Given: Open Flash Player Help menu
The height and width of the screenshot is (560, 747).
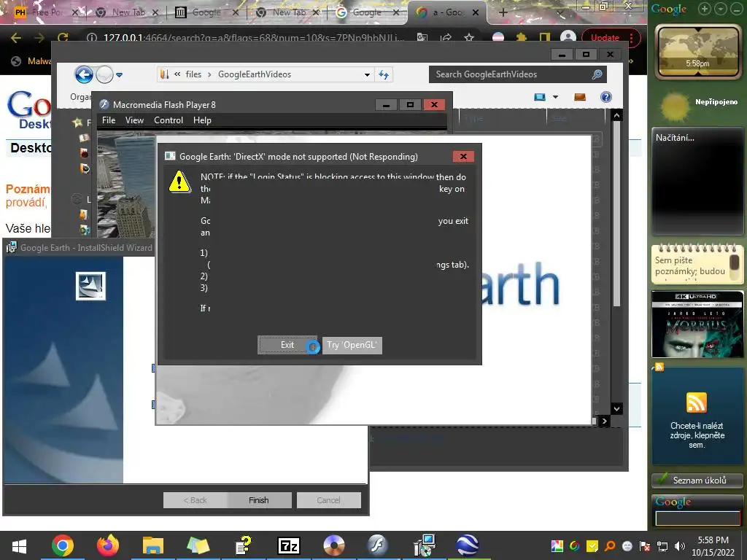Looking at the screenshot, I should click(202, 120).
